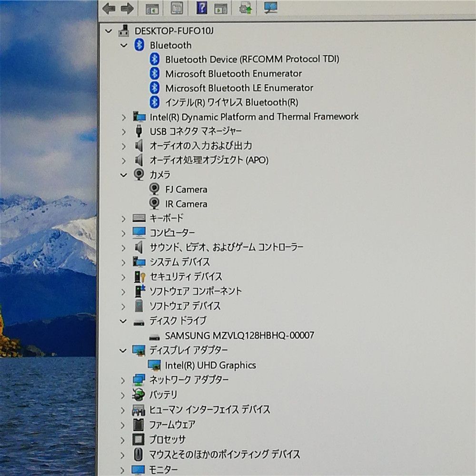Screen dimensions: 476x476
Task: Click the Forward arrow toolbar button
Action: click(x=127, y=8)
